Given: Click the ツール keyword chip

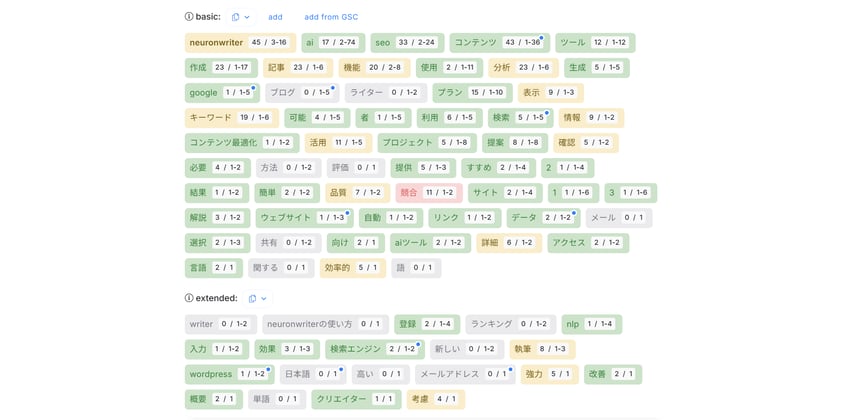Looking at the screenshot, I should 595,43.
